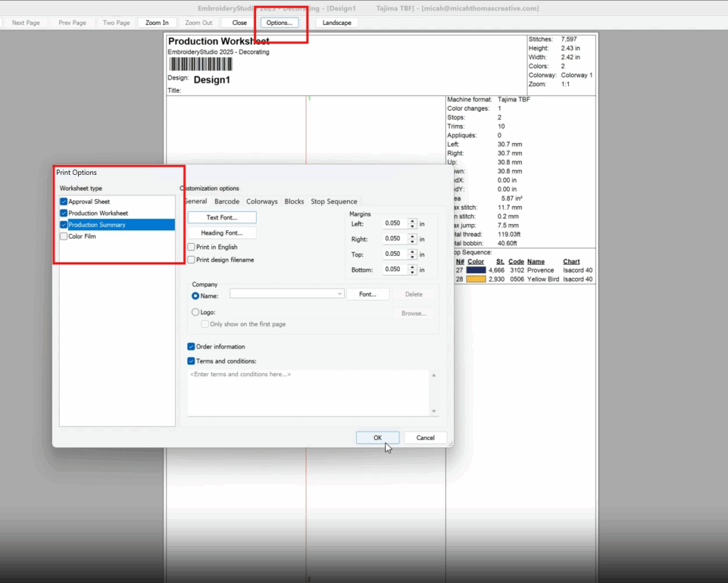Image resolution: width=728 pixels, height=583 pixels.
Task: Close the print preview using Close button
Action: pos(240,23)
